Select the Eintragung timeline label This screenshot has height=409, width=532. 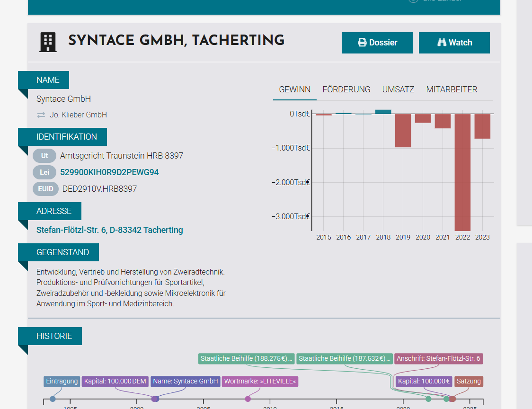(x=62, y=382)
